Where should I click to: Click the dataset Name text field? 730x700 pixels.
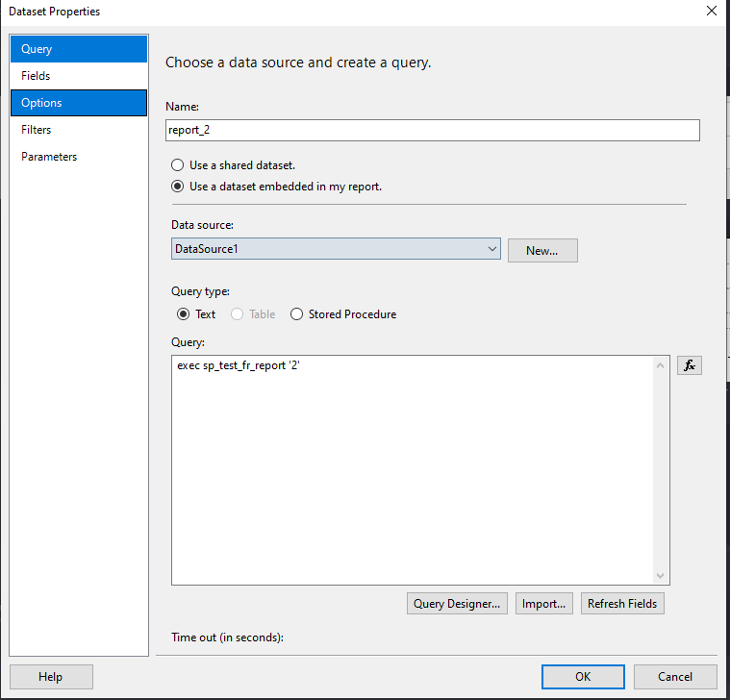pyautogui.click(x=433, y=131)
